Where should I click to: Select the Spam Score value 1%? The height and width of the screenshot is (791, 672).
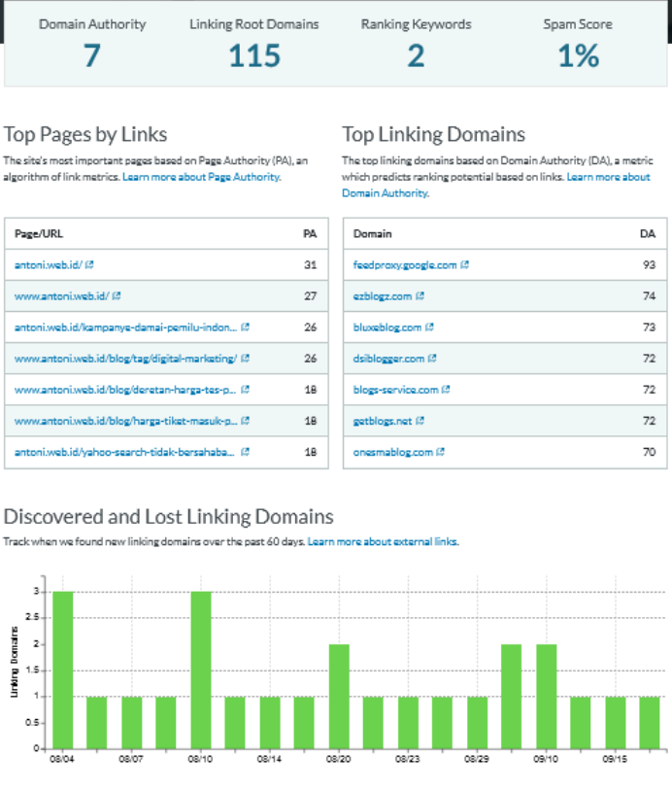pyautogui.click(x=578, y=56)
